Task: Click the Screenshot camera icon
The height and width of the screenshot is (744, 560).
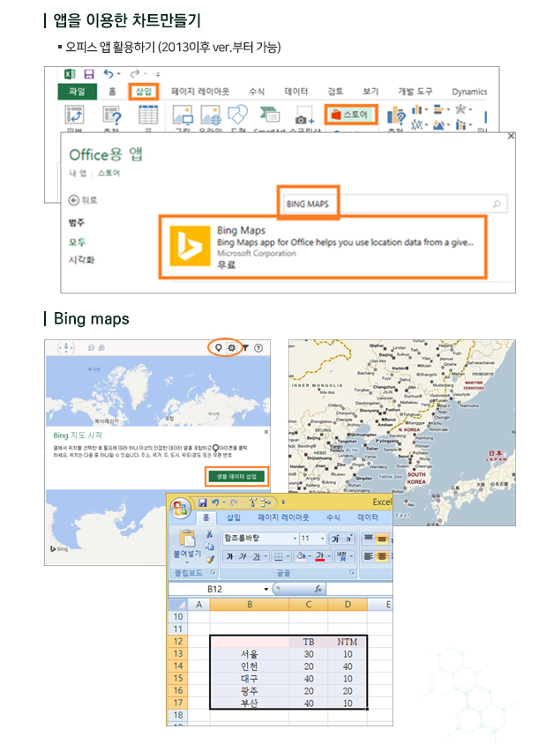Action: (x=304, y=116)
